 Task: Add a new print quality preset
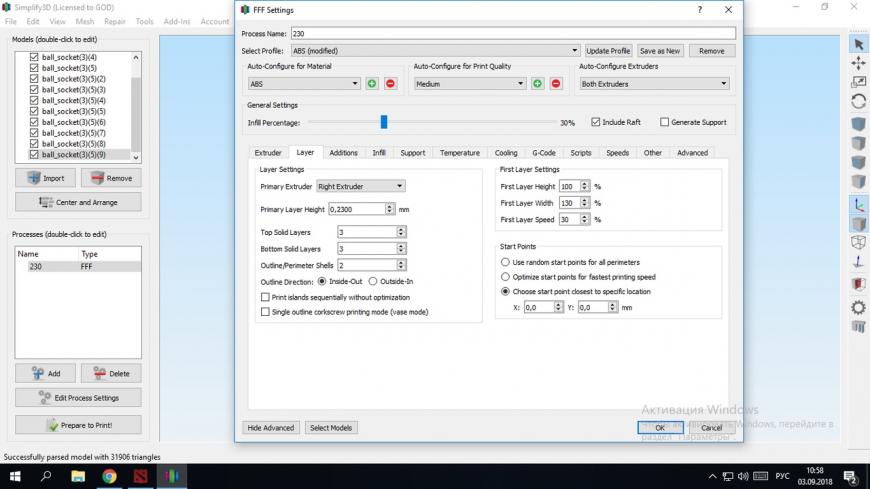(537, 84)
